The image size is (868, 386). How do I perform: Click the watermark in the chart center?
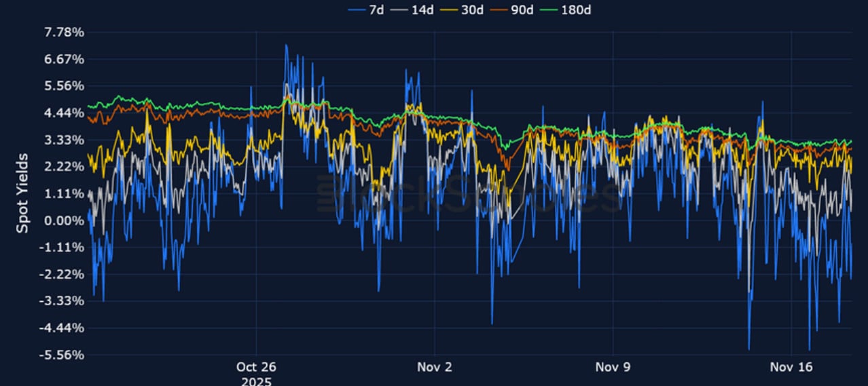pyautogui.click(x=469, y=195)
